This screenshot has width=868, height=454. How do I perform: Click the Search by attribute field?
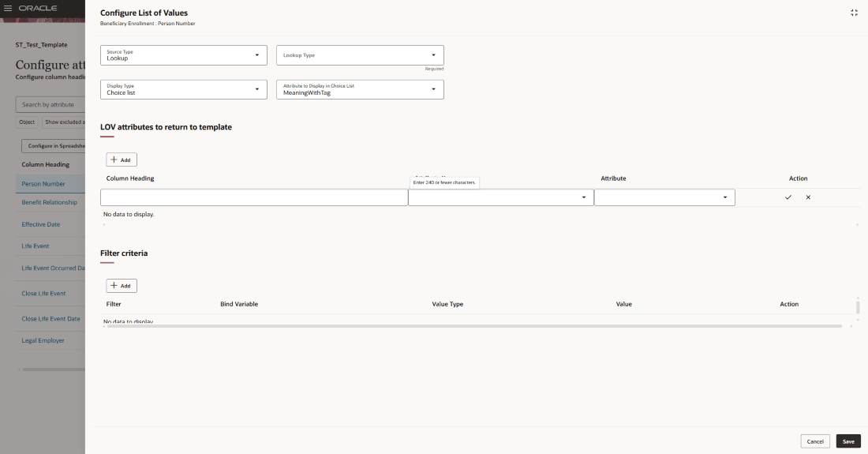coord(51,105)
